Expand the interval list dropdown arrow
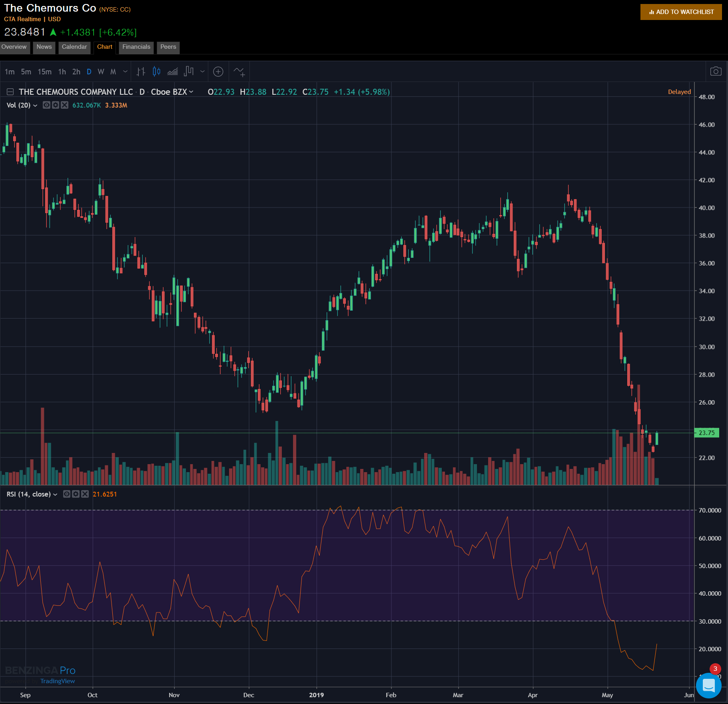728x704 pixels. (x=125, y=72)
